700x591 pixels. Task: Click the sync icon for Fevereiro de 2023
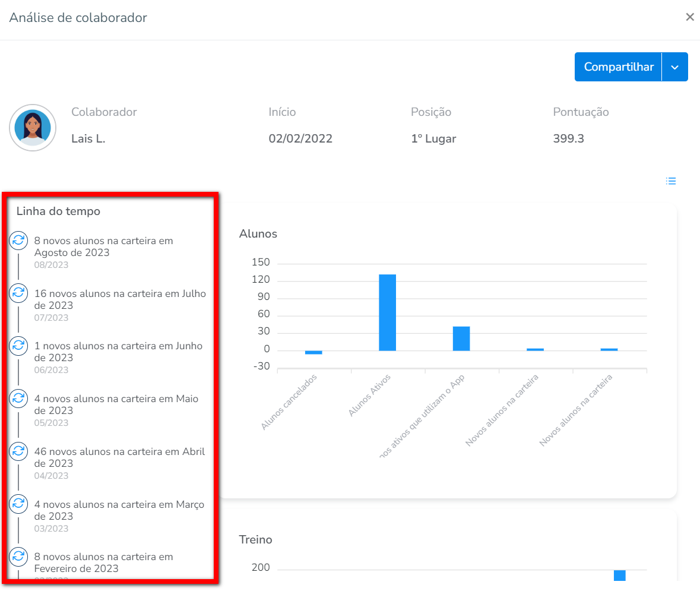[18, 556]
